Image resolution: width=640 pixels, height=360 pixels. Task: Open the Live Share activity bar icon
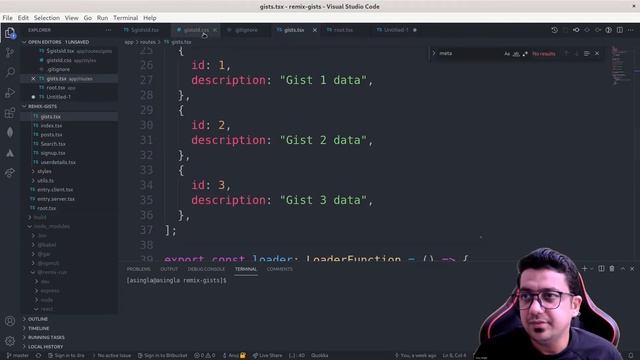10,173
